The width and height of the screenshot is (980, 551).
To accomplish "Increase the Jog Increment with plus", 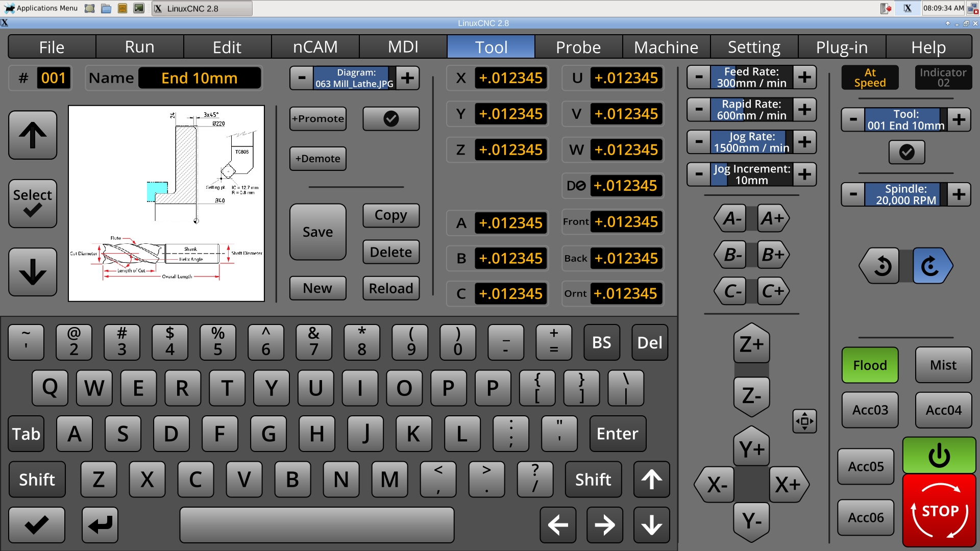I will (805, 174).
